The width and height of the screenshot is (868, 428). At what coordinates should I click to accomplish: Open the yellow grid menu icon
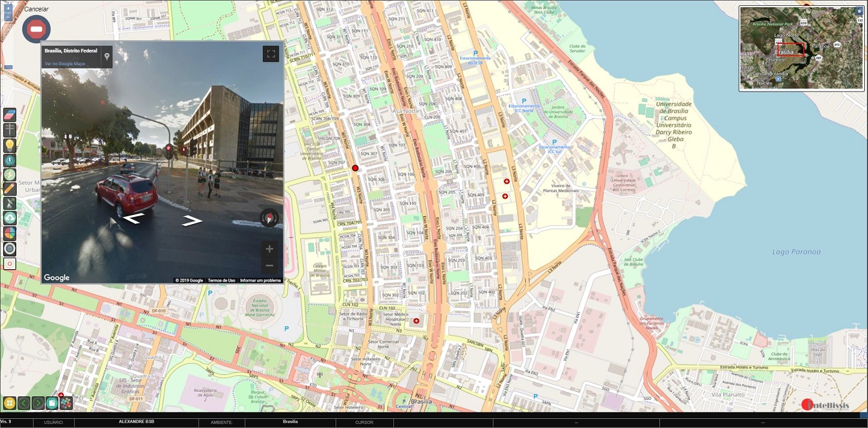9,403
